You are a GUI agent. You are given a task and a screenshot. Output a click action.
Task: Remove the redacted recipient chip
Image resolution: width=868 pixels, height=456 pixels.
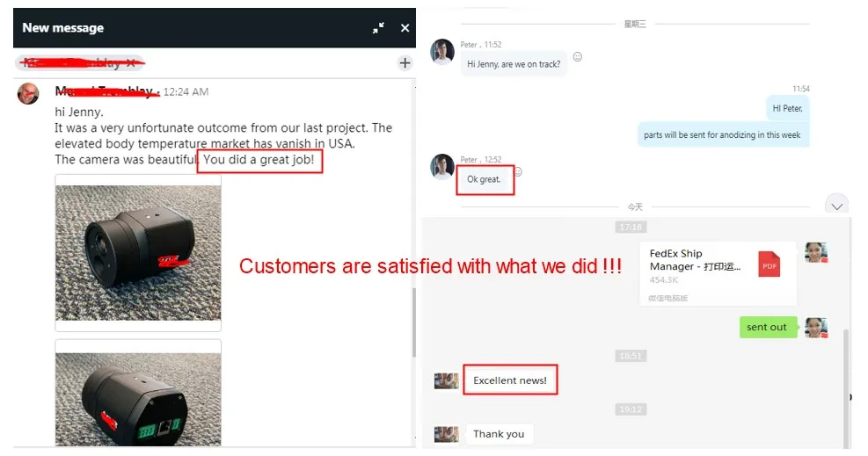[x=131, y=63]
